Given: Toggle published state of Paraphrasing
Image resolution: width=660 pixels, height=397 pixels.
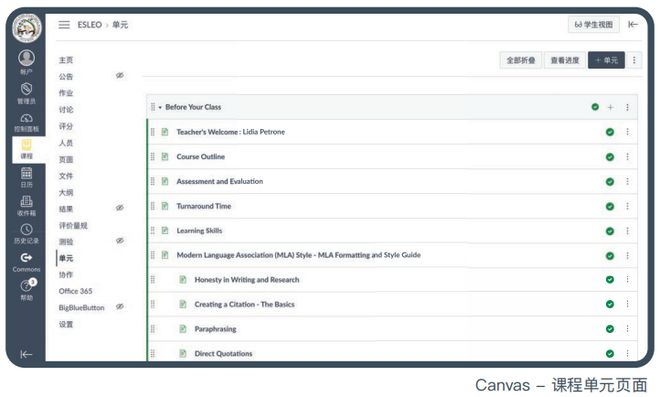Looking at the screenshot, I should pyautogui.click(x=610, y=329).
